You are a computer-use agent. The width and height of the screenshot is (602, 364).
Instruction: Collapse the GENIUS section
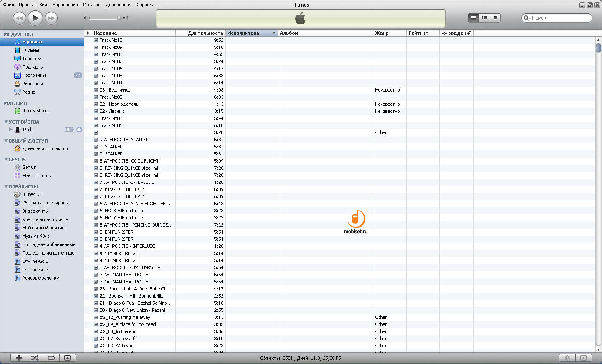point(6,159)
